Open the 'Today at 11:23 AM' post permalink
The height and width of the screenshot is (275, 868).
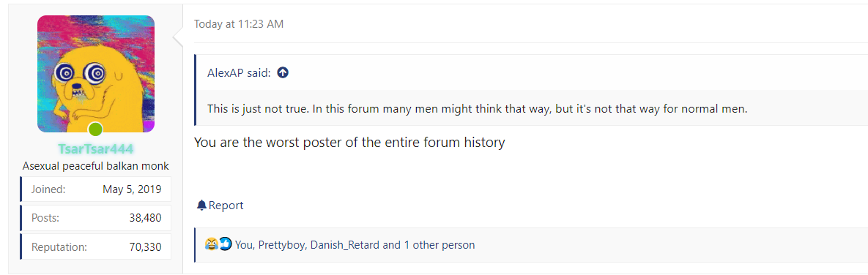tap(239, 24)
